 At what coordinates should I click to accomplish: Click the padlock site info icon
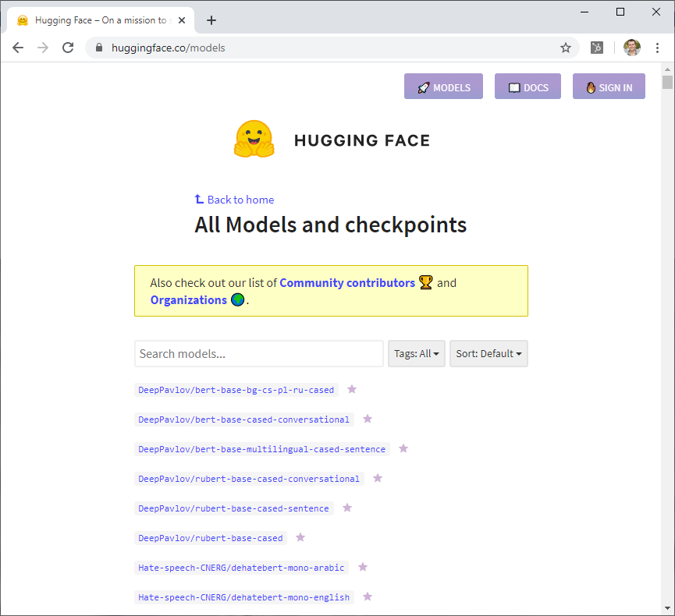tap(99, 48)
